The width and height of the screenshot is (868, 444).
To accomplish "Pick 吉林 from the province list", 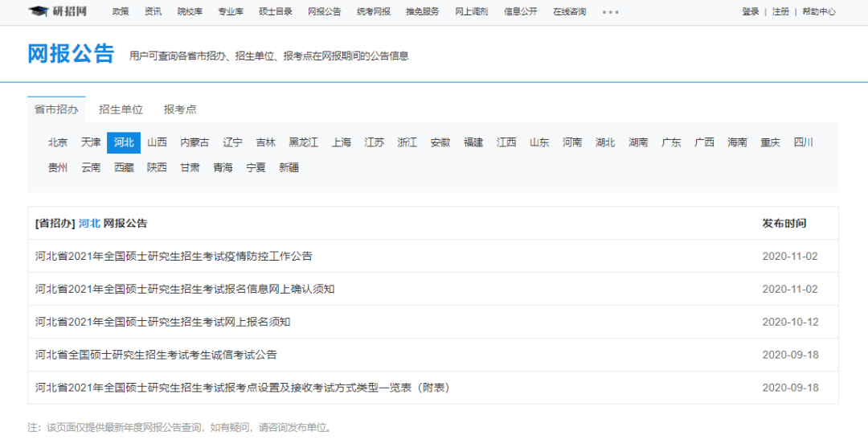I will (266, 142).
